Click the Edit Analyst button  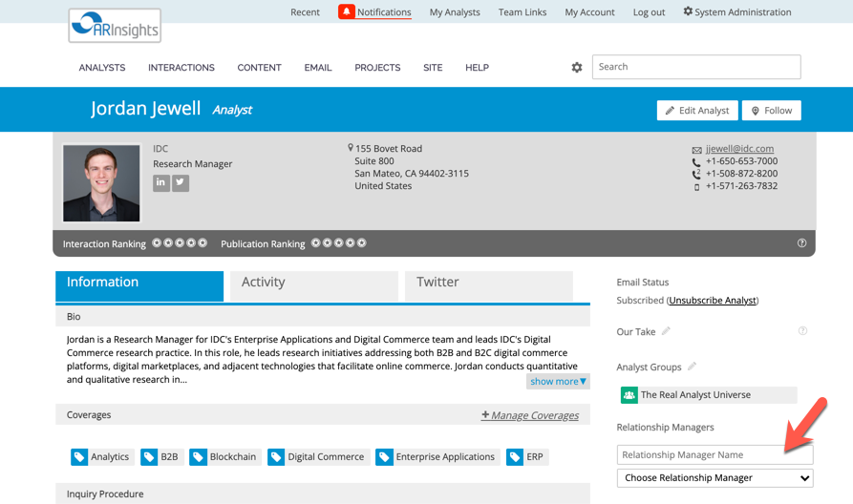coord(697,111)
